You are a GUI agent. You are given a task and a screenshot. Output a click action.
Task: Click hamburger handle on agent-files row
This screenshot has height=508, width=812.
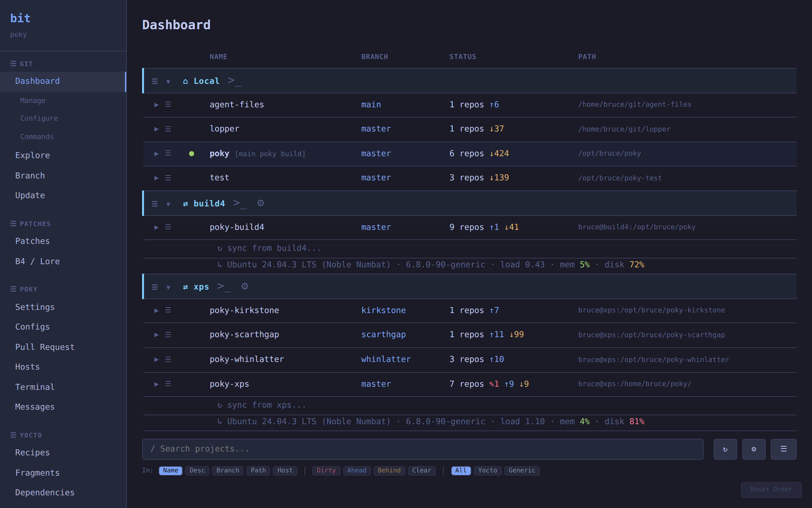point(168,104)
